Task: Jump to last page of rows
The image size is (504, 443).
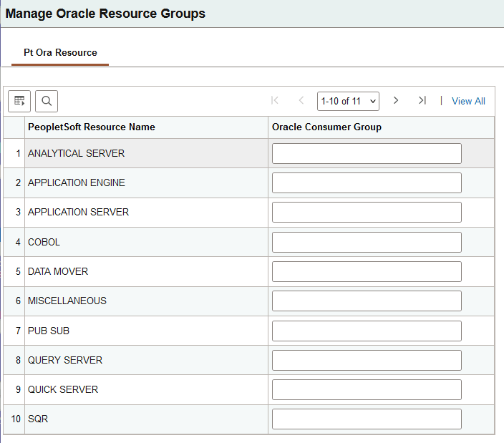Action: pyautogui.click(x=422, y=100)
